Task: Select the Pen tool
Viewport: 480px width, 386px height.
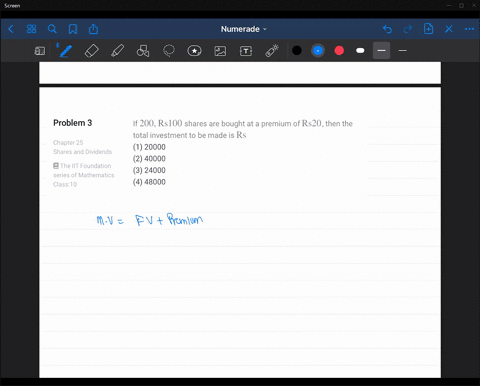Action: 65,51
